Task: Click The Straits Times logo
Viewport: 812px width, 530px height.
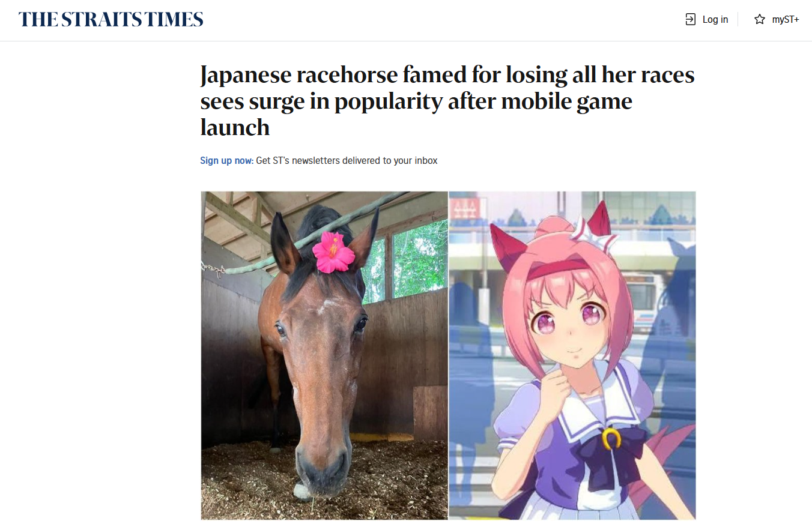Action: point(111,19)
